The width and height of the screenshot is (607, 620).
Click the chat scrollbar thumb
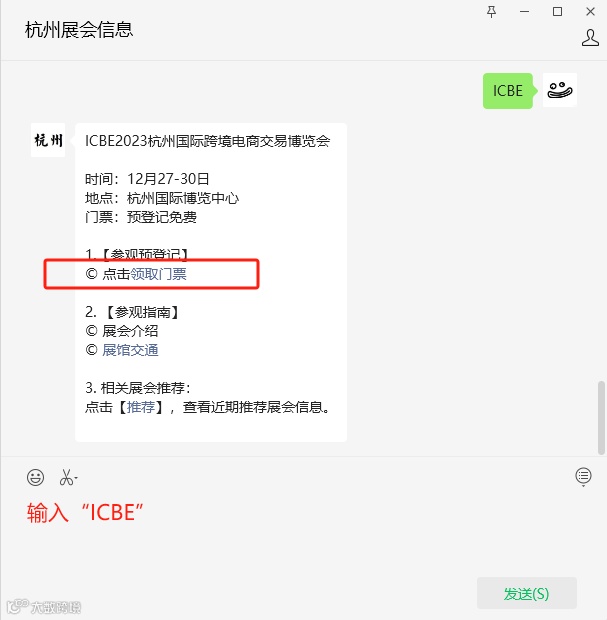point(601,418)
